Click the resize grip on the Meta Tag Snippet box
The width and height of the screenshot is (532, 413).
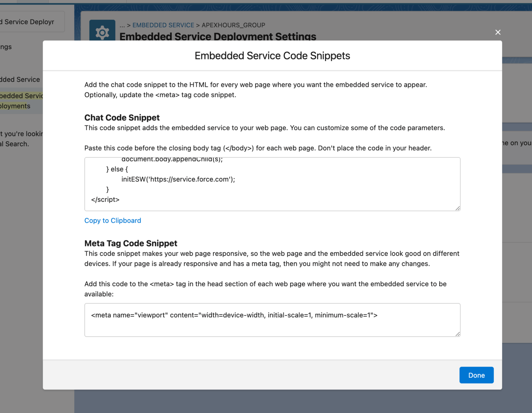(x=458, y=333)
